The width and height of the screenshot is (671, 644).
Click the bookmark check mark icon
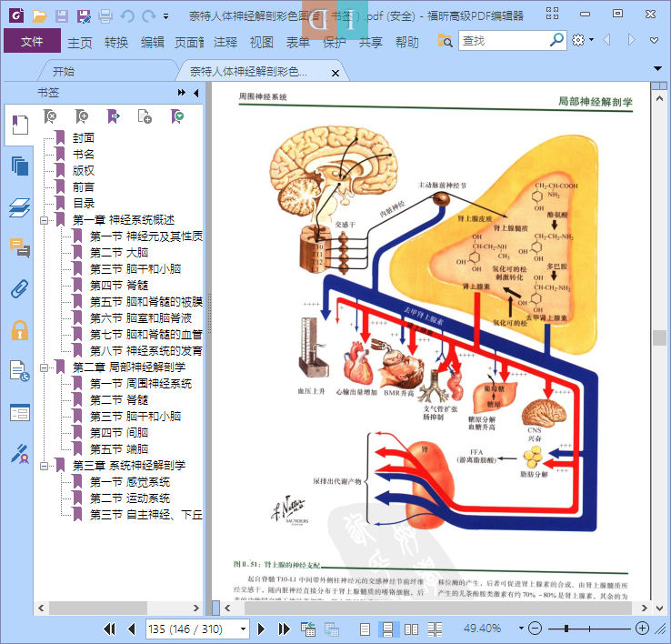pyautogui.click(x=177, y=116)
